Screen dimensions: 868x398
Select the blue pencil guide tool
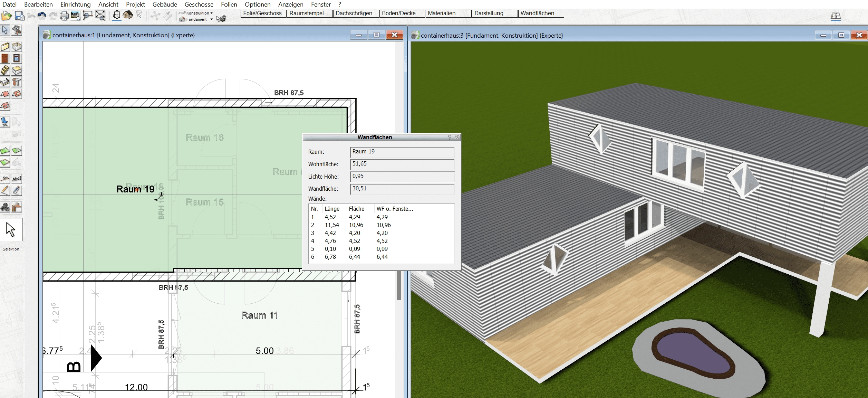(17, 190)
